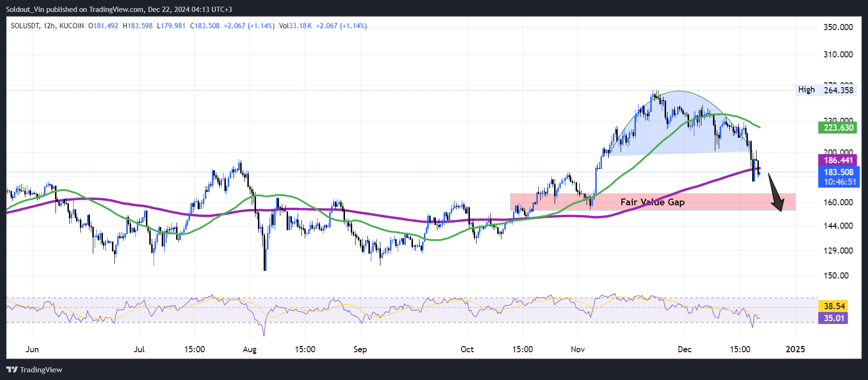Click the Oct label on time axis
This screenshot has width=868, height=380.
point(467,349)
